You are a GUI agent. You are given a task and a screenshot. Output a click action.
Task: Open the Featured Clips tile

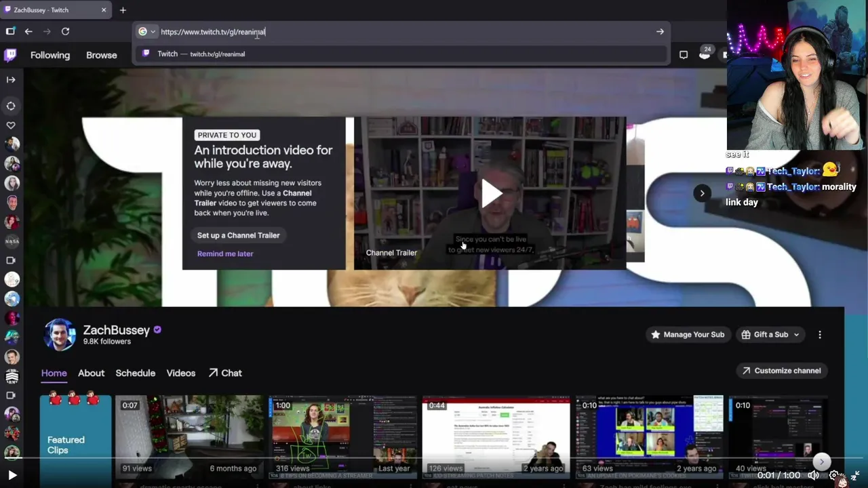75,437
